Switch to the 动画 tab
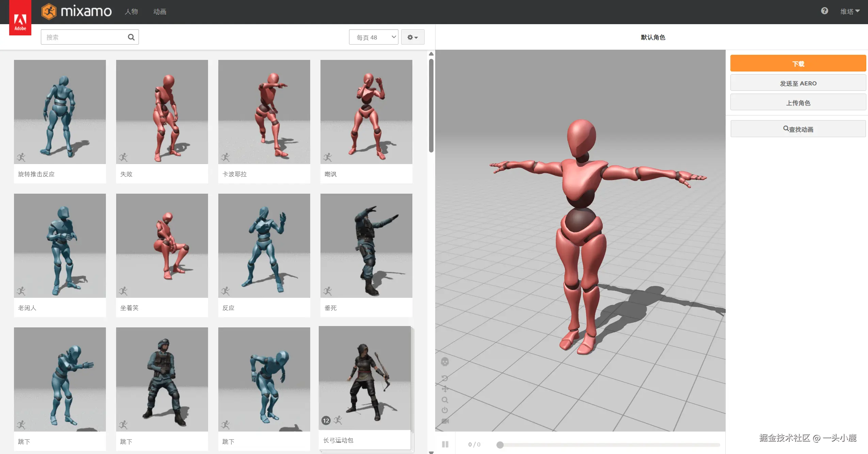The image size is (868, 454). 160,12
